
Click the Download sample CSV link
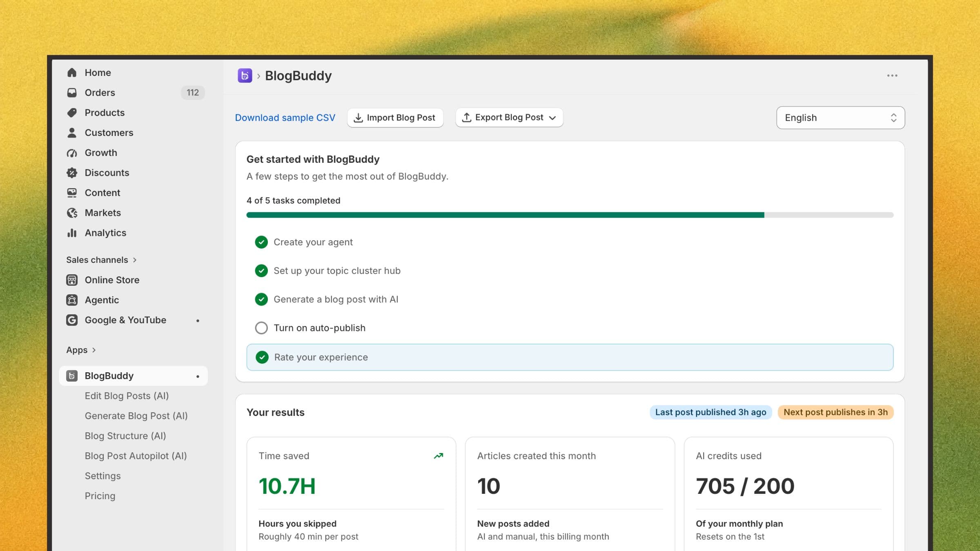(x=285, y=118)
